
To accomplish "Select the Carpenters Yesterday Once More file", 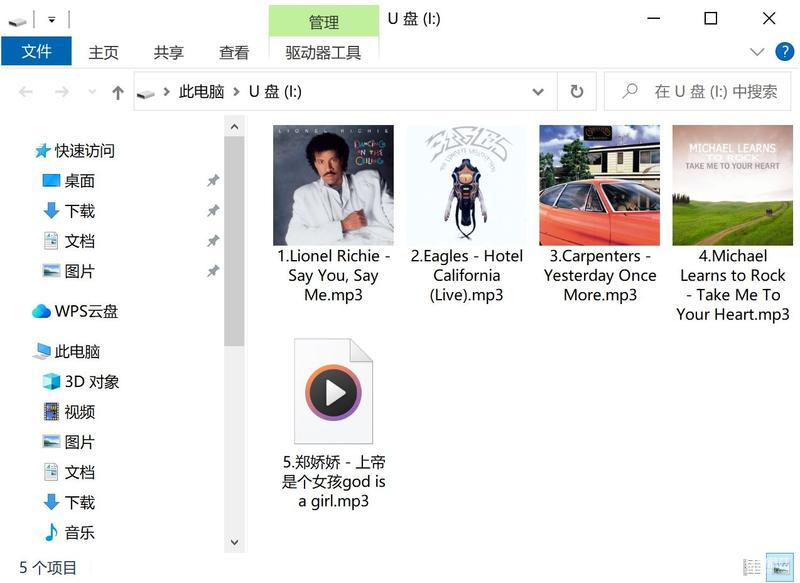I will (x=600, y=214).
